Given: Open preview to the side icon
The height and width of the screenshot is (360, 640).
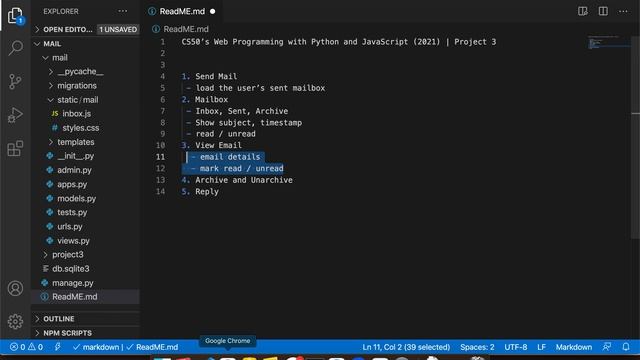Looking at the screenshot, I should click(583, 11).
